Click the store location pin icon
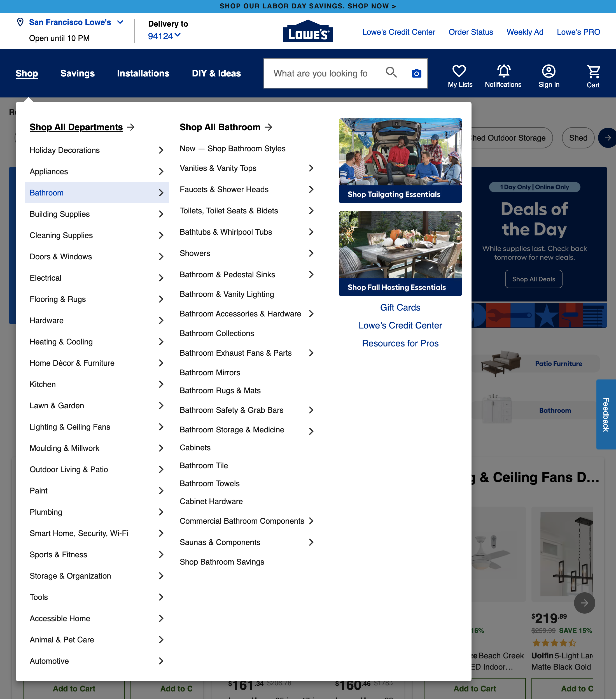This screenshot has height=699, width=616. tap(20, 22)
